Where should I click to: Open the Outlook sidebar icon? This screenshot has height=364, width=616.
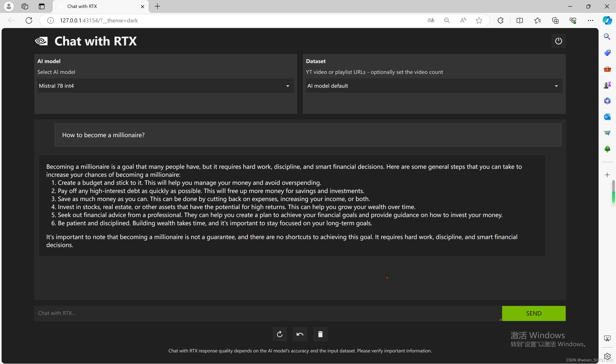[607, 117]
